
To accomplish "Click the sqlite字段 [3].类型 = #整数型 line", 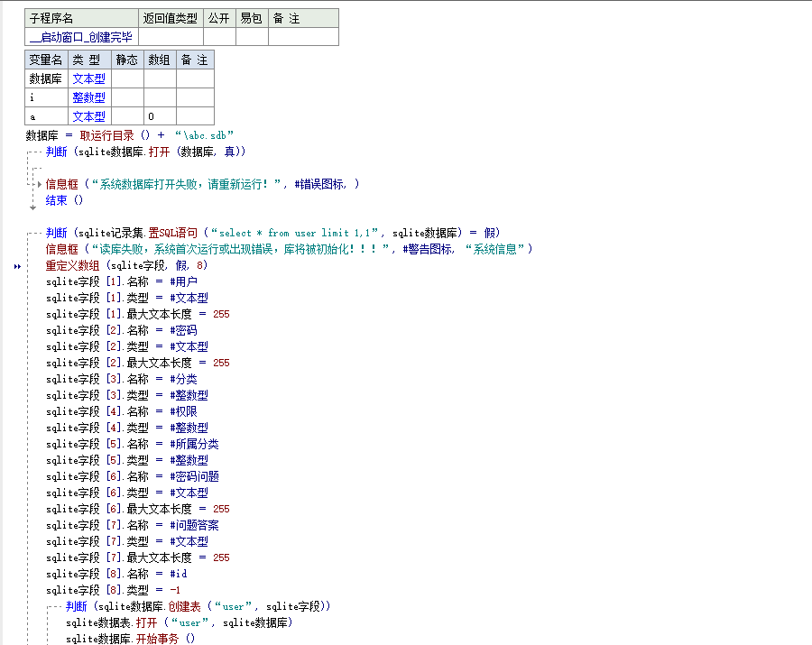I will [x=127, y=395].
